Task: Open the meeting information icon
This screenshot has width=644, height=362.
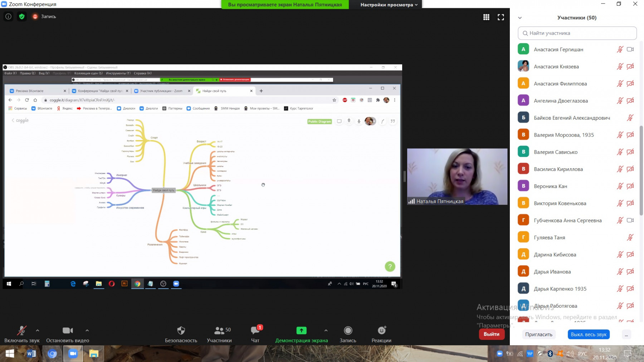Action: (8, 16)
